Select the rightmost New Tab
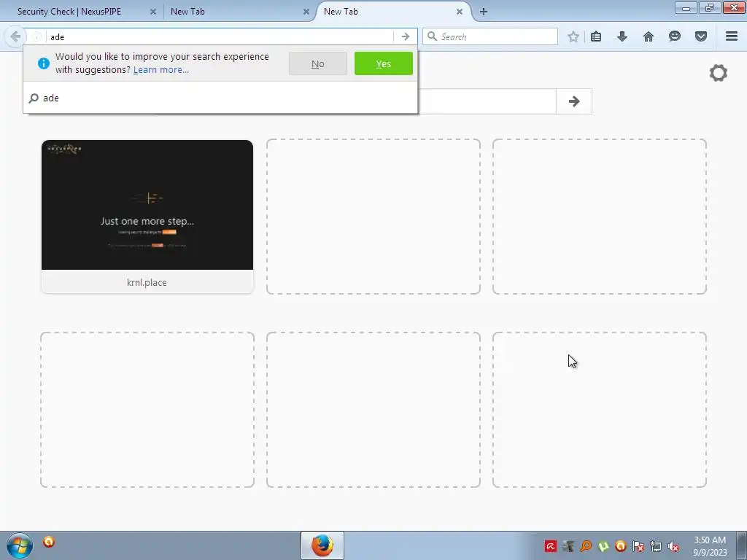 pos(341,12)
